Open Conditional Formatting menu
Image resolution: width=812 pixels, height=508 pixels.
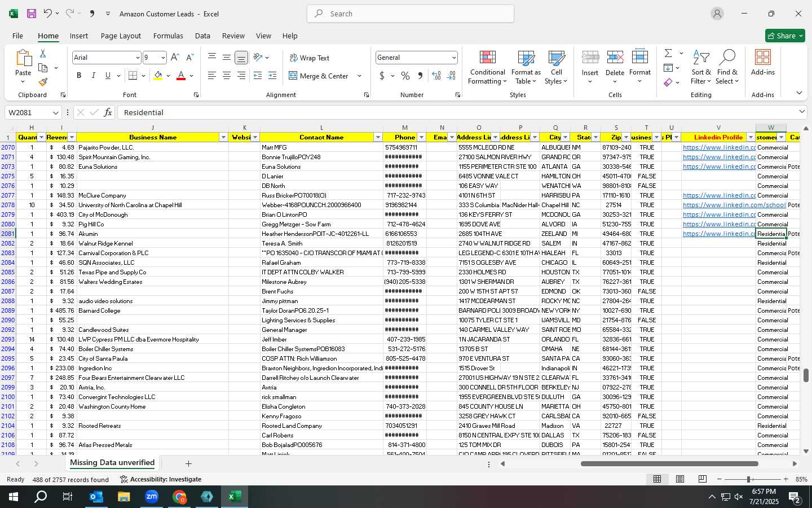click(x=488, y=68)
